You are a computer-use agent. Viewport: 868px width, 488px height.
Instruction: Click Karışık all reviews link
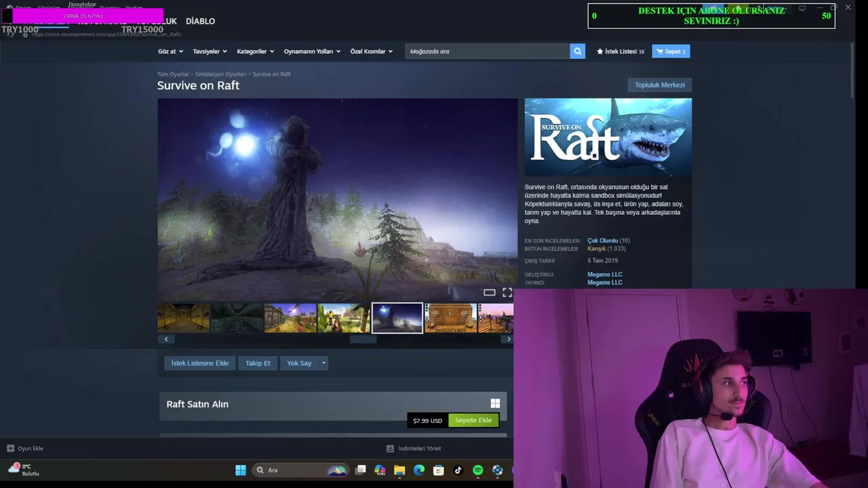(596, 249)
